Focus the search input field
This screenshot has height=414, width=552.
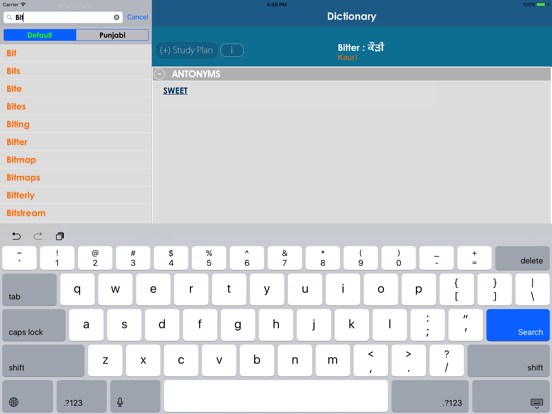pyautogui.click(x=63, y=17)
